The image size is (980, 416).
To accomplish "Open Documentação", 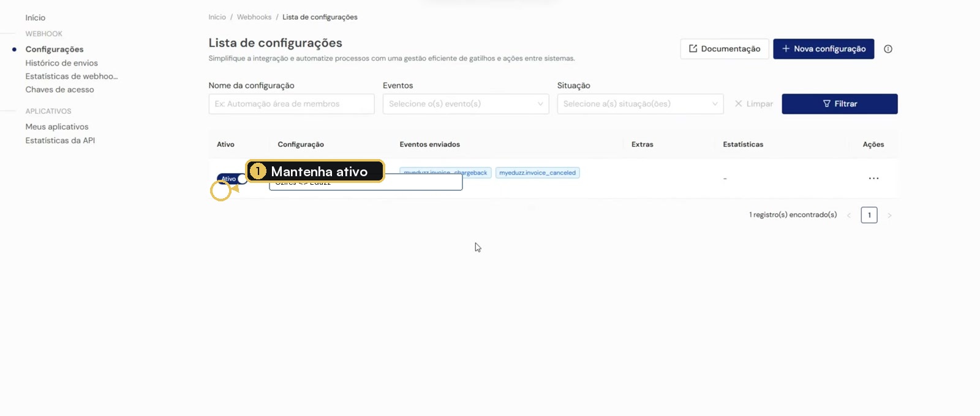I will coord(725,49).
